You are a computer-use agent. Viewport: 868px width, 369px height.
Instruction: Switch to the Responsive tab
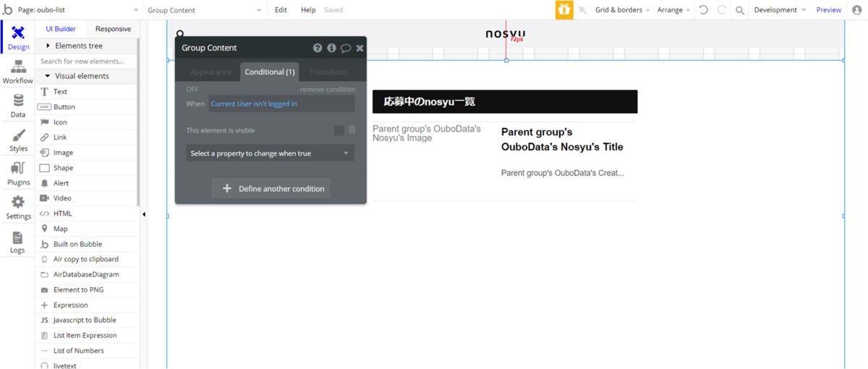point(113,29)
